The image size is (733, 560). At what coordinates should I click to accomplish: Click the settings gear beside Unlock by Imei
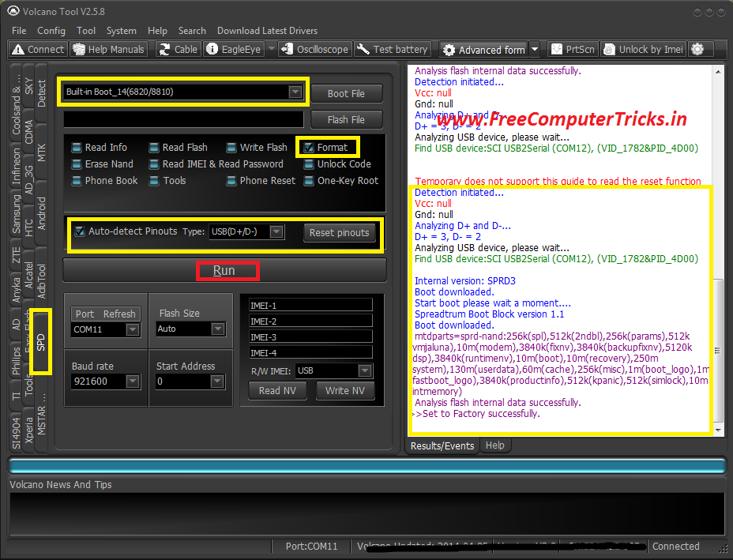point(697,49)
